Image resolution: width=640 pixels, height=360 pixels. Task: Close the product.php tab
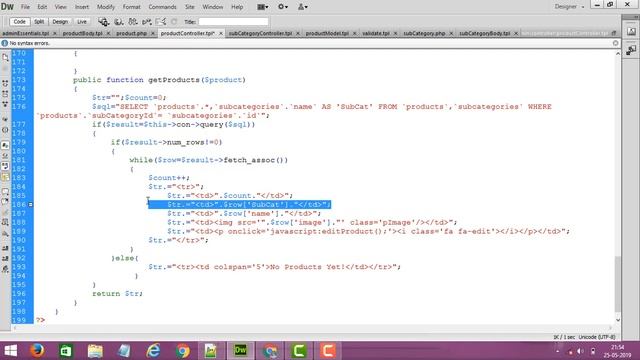tap(153, 33)
